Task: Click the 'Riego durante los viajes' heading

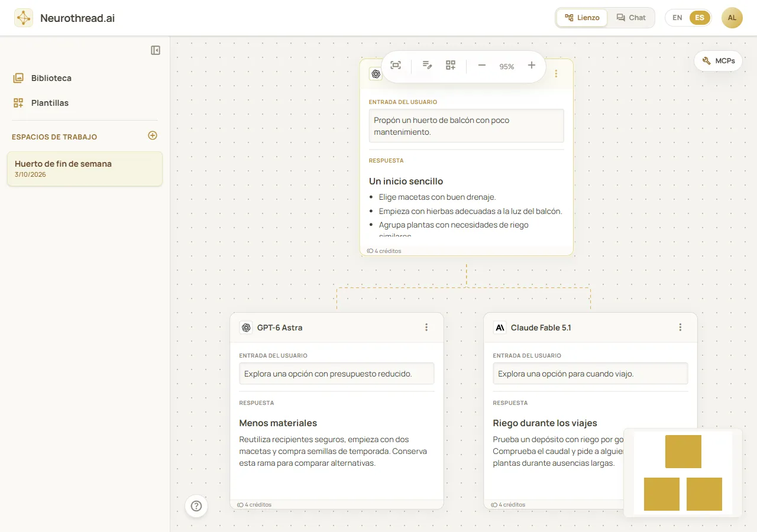Action: (545, 423)
